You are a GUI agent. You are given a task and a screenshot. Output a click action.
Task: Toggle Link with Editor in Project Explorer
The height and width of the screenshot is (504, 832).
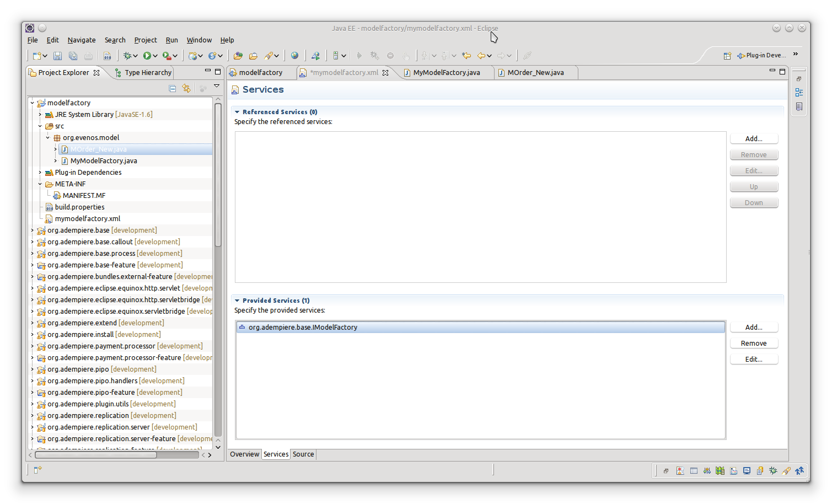pyautogui.click(x=186, y=88)
